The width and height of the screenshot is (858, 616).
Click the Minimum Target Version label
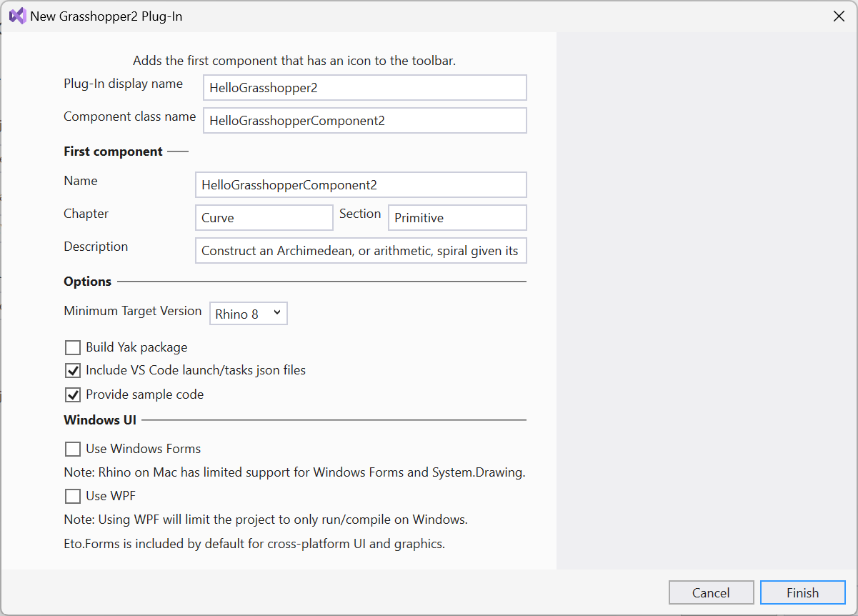click(x=133, y=311)
